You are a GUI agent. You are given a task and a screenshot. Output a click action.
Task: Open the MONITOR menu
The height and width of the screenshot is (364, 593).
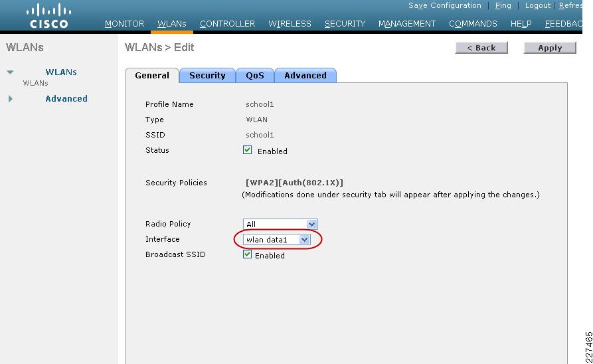tap(124, 24)
